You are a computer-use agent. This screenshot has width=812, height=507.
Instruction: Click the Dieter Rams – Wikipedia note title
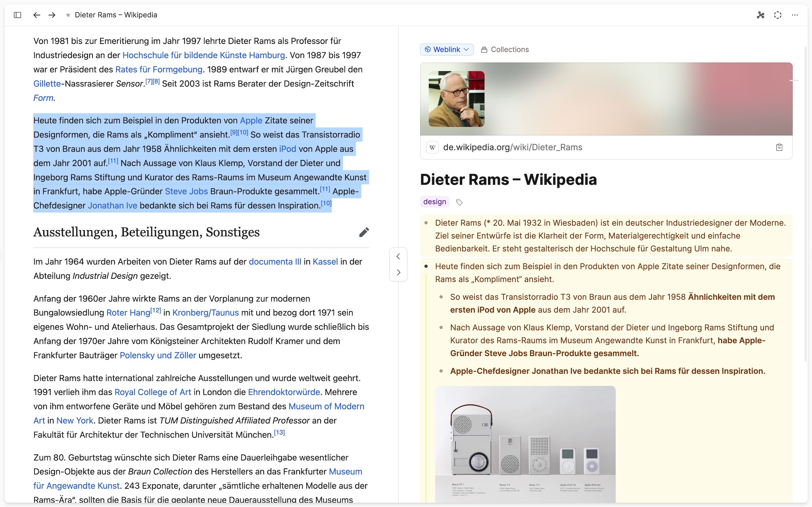508,179
